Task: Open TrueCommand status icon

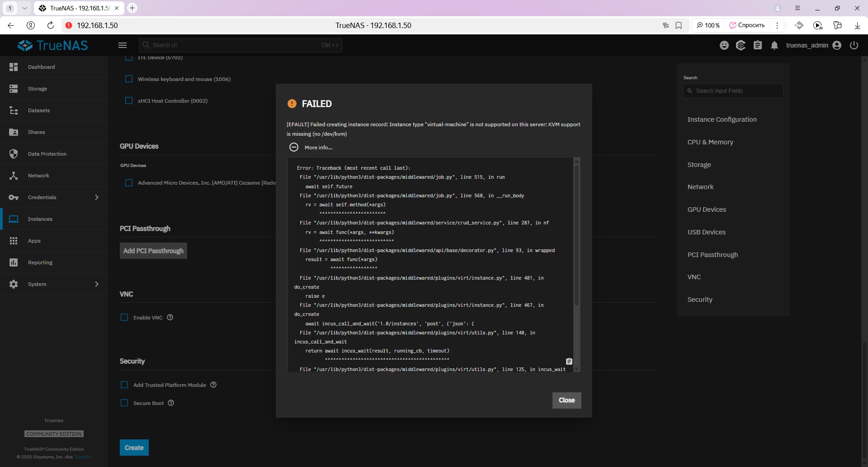Action: tap(741, 45)
